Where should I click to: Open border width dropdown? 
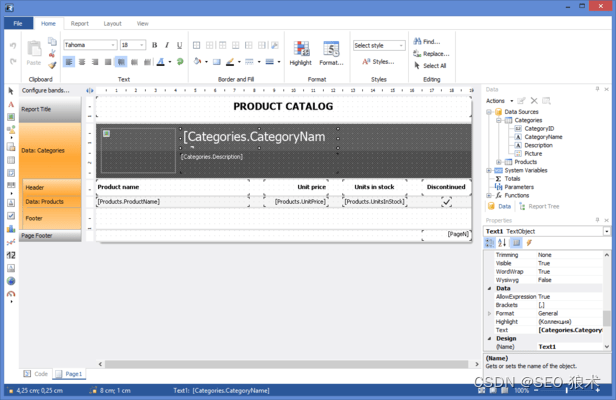(x=279, y=62)
